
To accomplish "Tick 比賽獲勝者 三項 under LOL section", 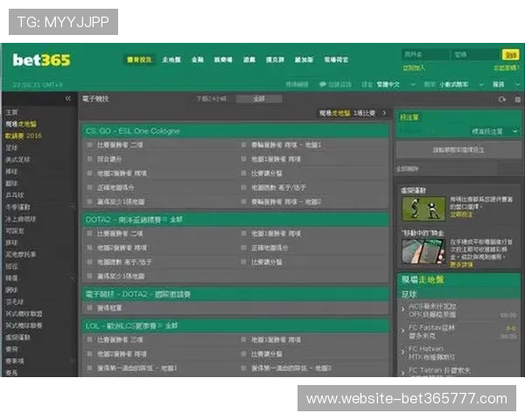I will point(89,339).
